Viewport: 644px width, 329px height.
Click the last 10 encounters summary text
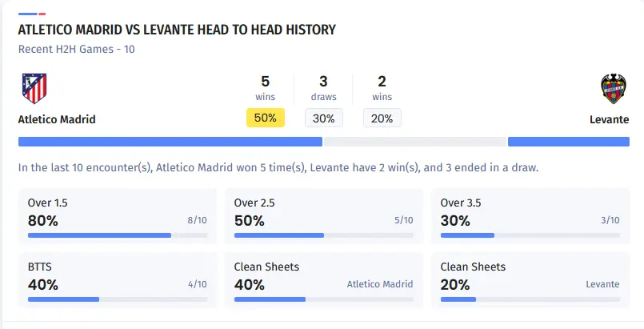pos(278,168)
